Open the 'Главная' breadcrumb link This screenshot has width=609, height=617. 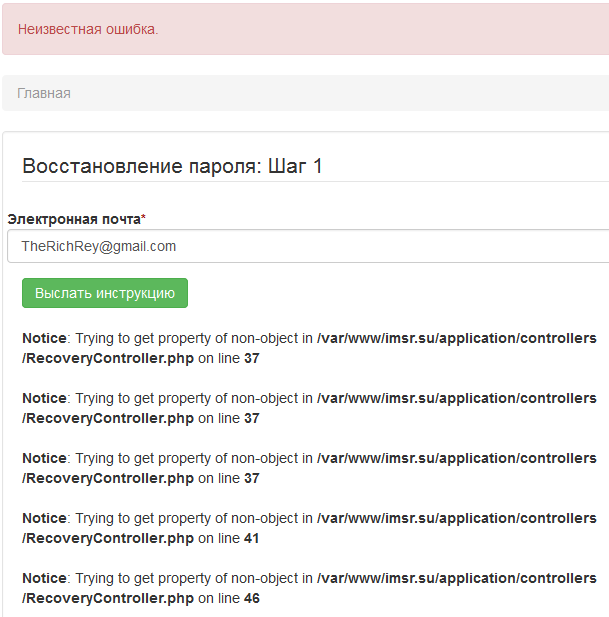point(44,93)
